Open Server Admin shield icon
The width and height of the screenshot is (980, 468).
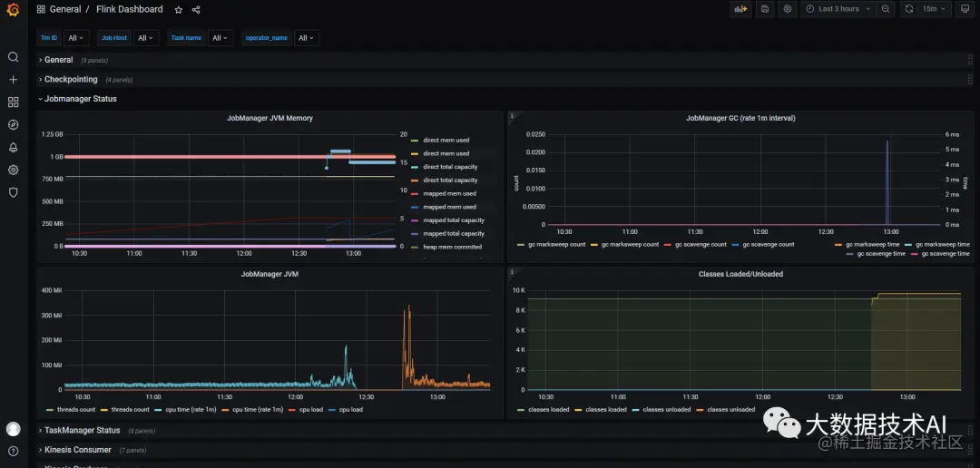[13, 192]
